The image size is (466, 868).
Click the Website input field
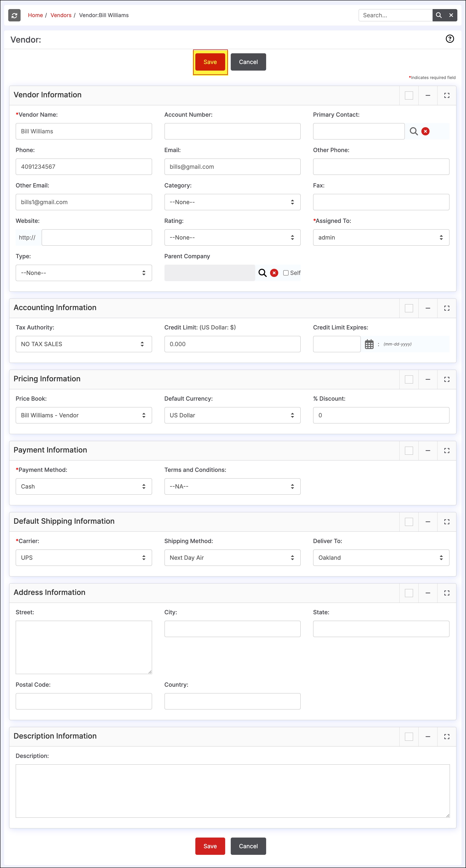click(97, 237)
